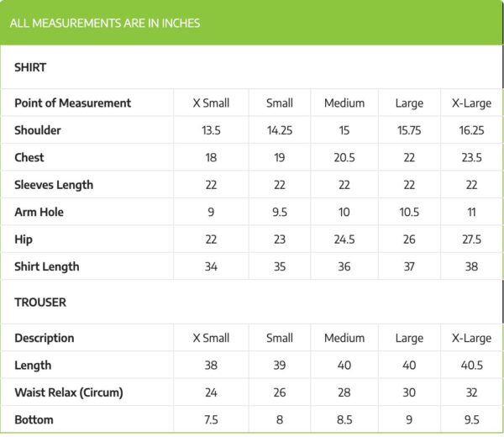Click the 'Description' header in the trouser table
This screenshot has width=504, height=437.
tap(45, 338)
